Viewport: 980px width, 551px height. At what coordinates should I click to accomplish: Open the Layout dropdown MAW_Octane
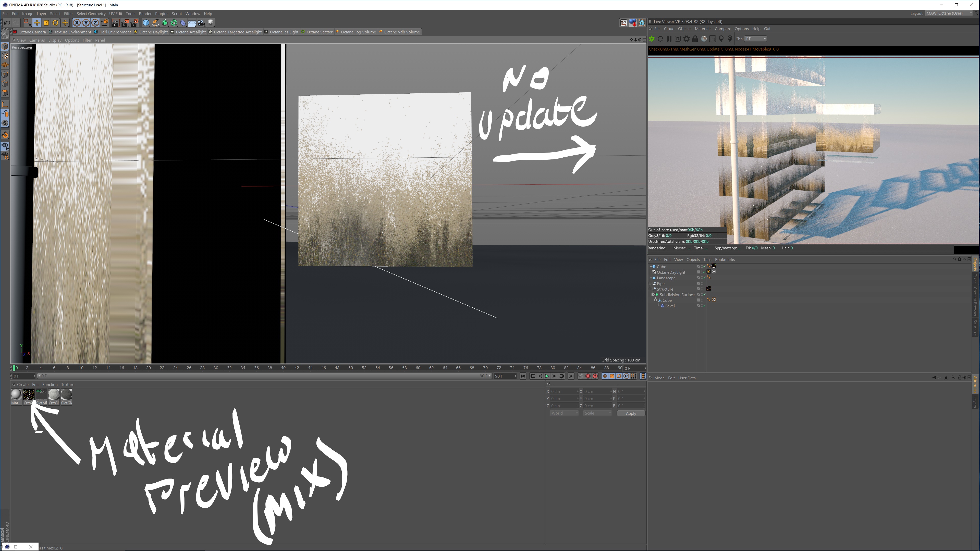click(x=949, y=13)
